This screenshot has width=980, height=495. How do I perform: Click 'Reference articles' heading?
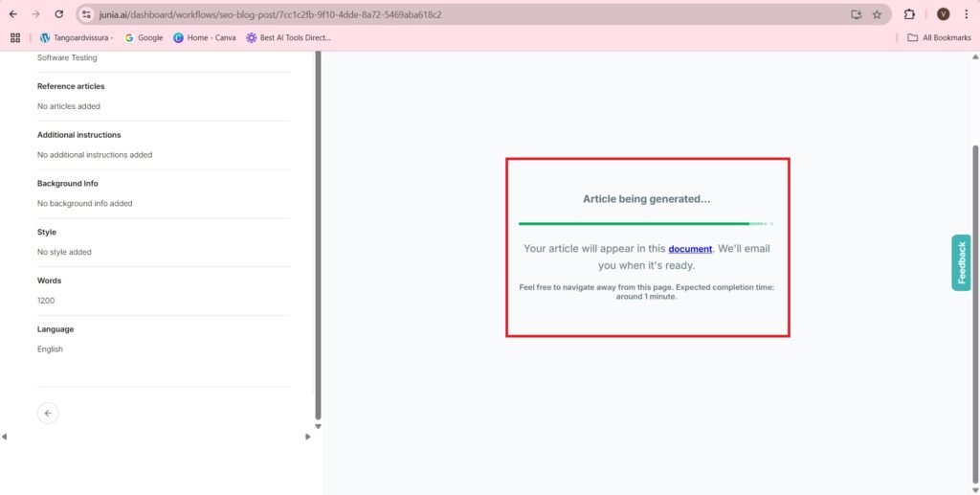pos(71,86)
